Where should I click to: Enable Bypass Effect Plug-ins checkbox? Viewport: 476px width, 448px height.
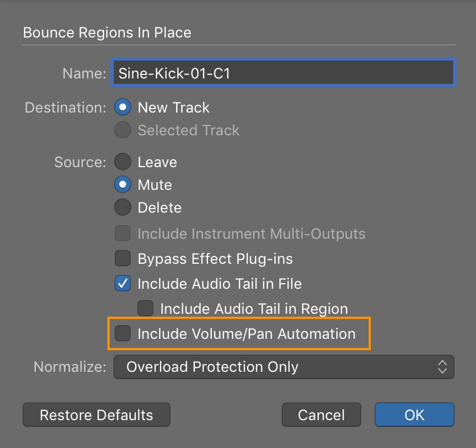click(x=123, y=258)
